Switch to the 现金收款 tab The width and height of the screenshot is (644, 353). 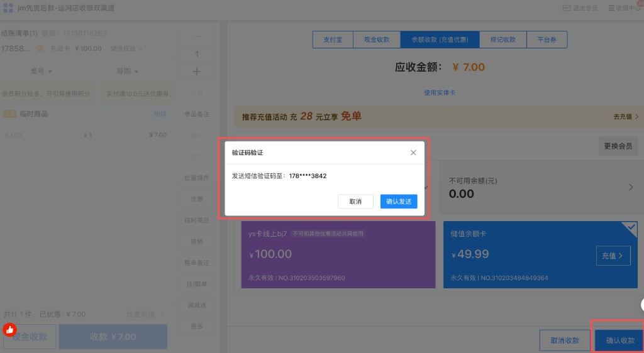coord(377,40)
